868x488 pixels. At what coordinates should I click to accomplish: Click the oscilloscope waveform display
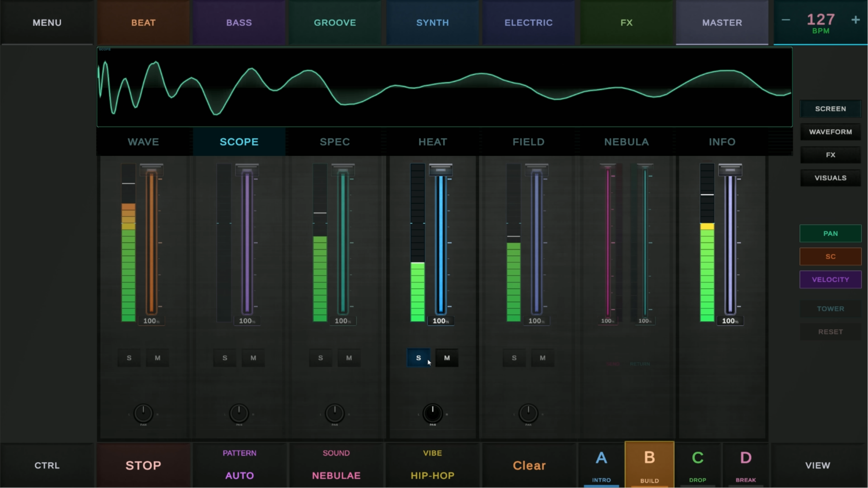pyautogui.click(x=445, y=87)
